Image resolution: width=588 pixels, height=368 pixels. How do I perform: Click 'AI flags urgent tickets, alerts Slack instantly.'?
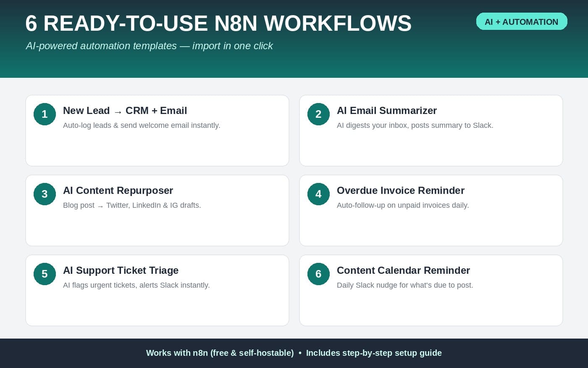pos(136,285)
